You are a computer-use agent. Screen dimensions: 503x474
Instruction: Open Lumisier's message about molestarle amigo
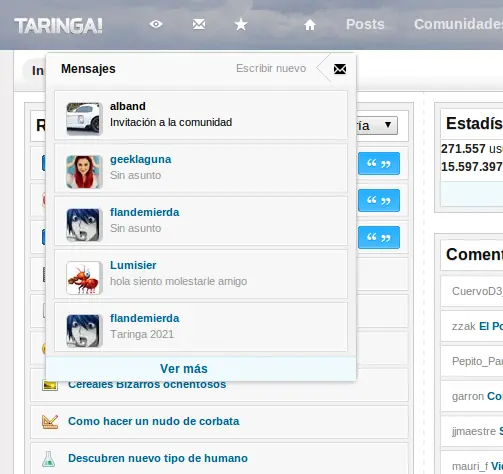point(201,274)
